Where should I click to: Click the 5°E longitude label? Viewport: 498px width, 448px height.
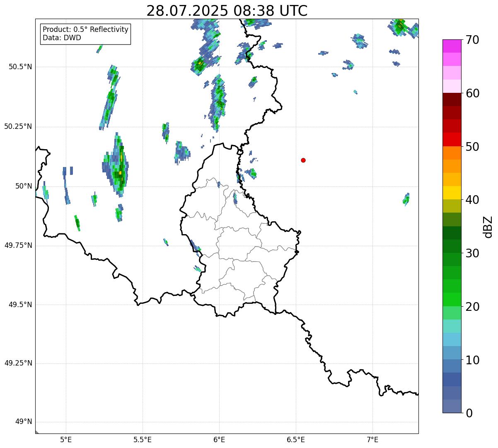point(66,439)
